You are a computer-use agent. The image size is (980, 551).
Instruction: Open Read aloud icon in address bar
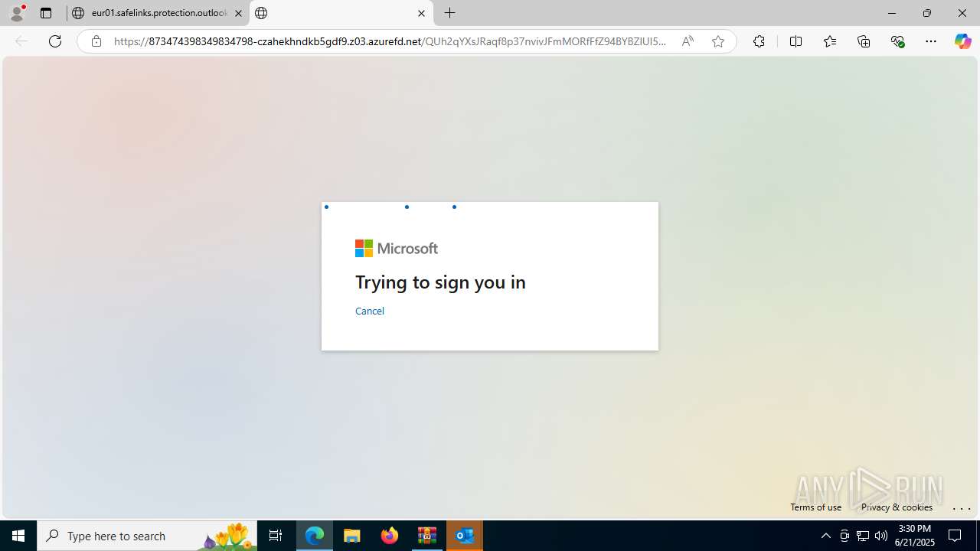pos(688,41)
